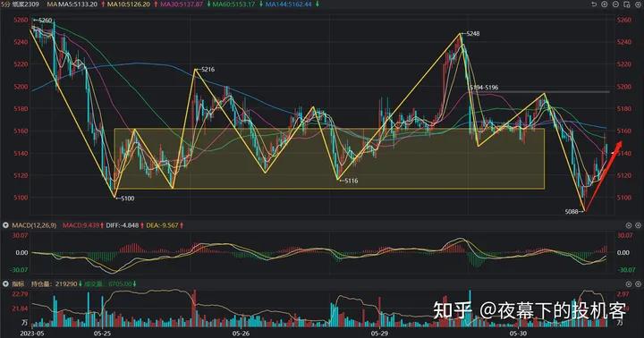Click the 05-26 date on the time axis
Image resolution: width=644 pixels, height=338 pixels.
point(241,333)
